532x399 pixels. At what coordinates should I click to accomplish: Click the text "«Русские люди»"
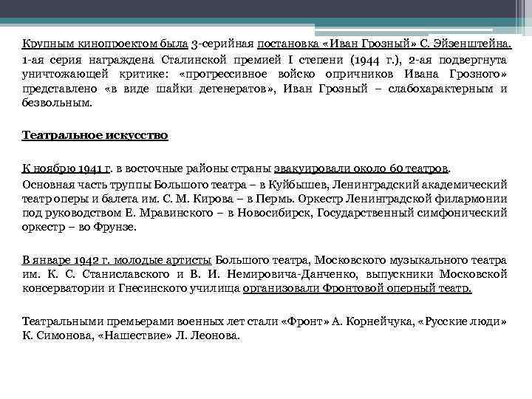click(463, 321)
